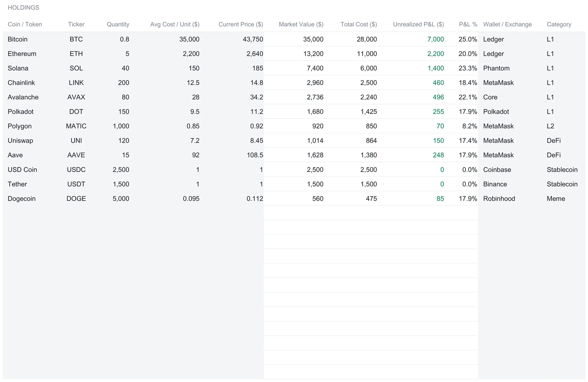Click the Wallet / Exchange header
This screenshot has height=382, width=588.
tap(507, 24)
